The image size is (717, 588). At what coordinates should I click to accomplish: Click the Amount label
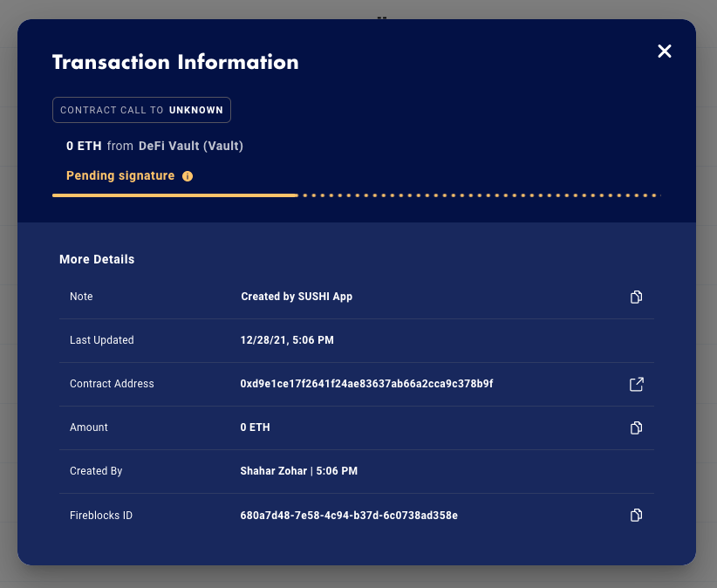89,427
